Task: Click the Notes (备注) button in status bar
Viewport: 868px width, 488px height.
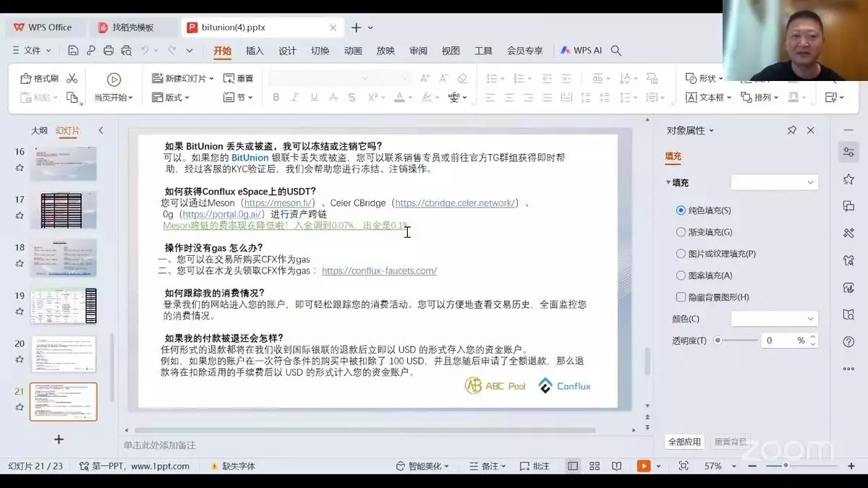Action: pos(484,466)
